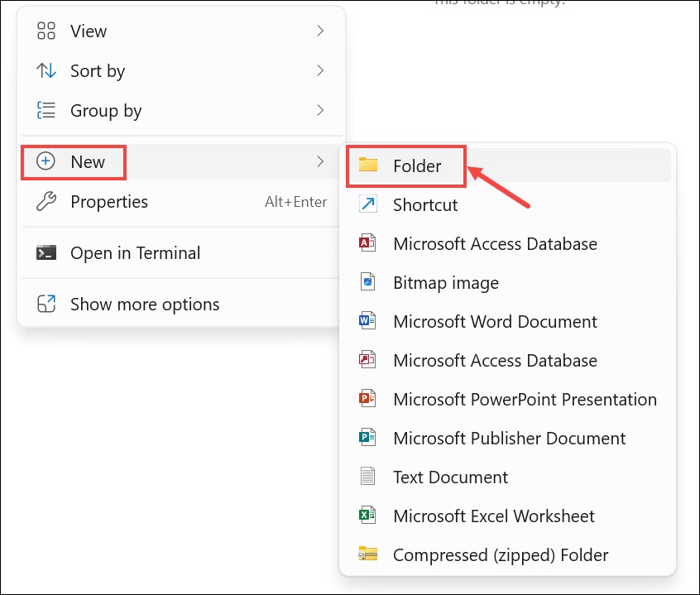Choose the Microsoft Word Document icon
Viewport: 700px width, 595px height.
[368, 321]
